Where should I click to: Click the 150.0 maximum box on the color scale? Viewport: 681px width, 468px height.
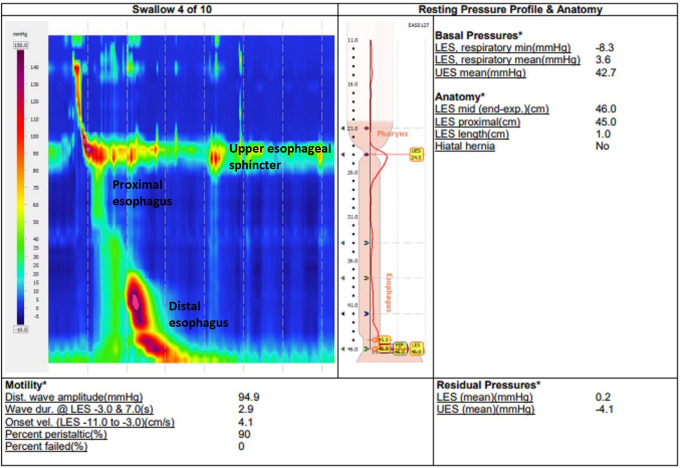tap(20, 45)
